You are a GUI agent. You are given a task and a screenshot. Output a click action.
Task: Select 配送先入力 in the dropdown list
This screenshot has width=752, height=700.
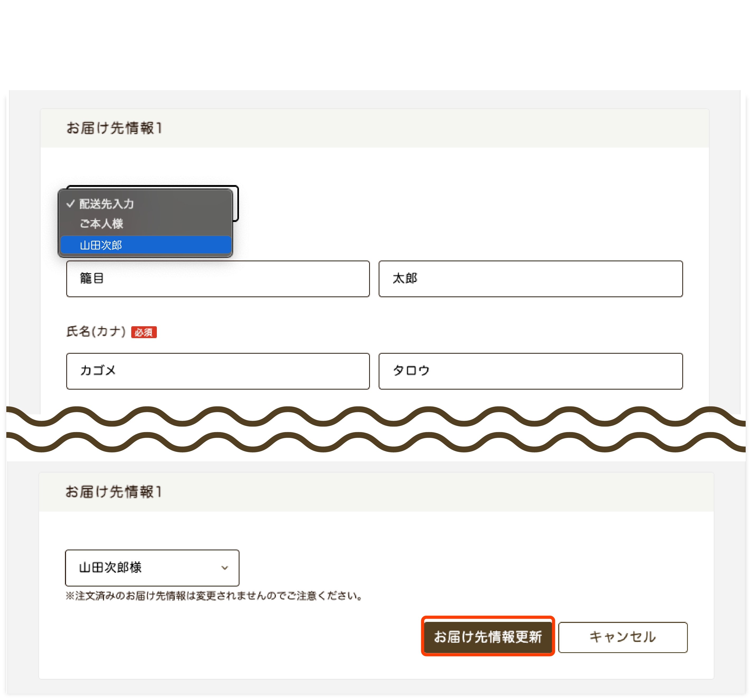146,204
